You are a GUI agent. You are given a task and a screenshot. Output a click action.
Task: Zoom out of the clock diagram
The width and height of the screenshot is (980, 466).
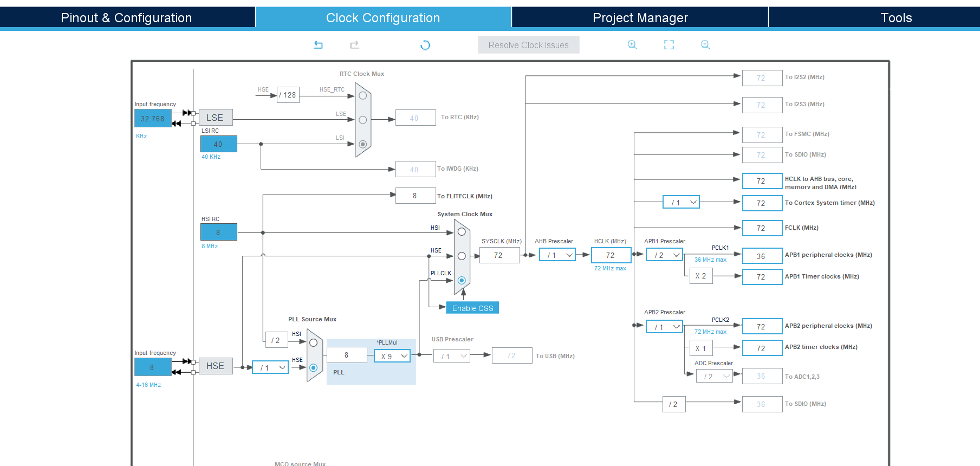[705, 45]
